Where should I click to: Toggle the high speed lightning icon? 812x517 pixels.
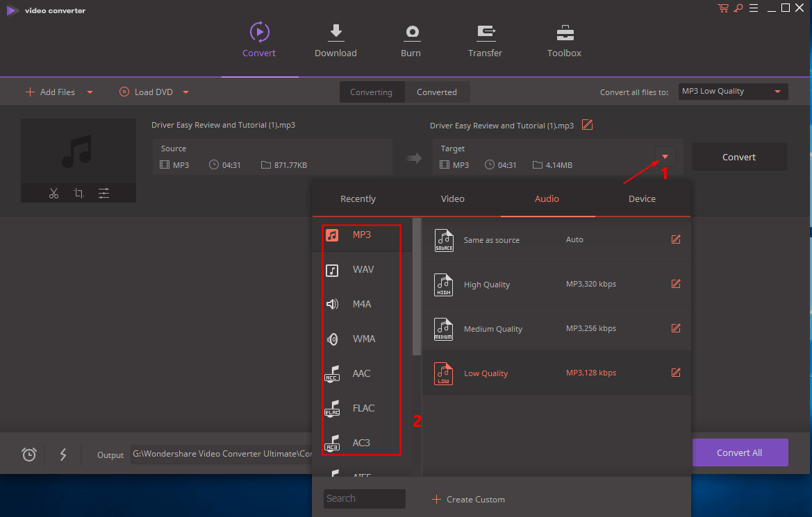[63, 455]
